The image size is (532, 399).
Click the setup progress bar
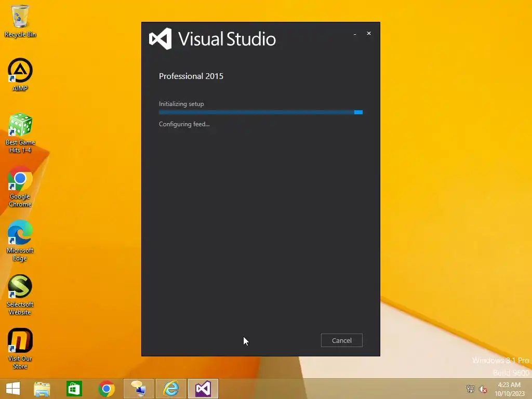tap(261, 112)
